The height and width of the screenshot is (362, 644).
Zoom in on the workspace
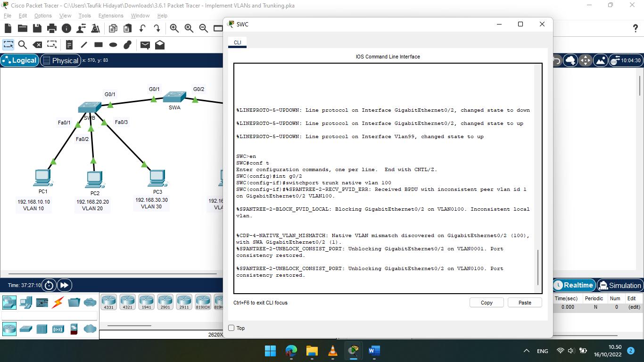(x=174, y=28)
